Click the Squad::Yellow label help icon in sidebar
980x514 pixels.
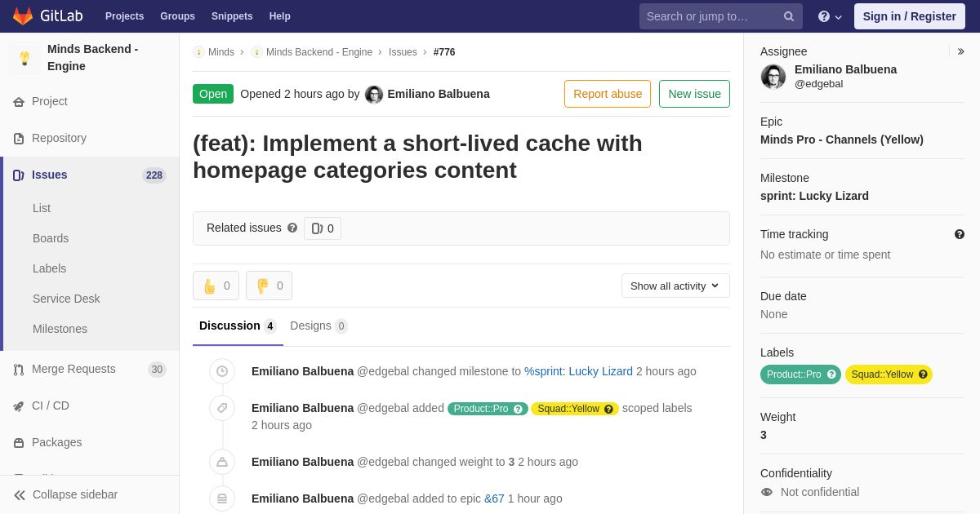tap(923, 374)
